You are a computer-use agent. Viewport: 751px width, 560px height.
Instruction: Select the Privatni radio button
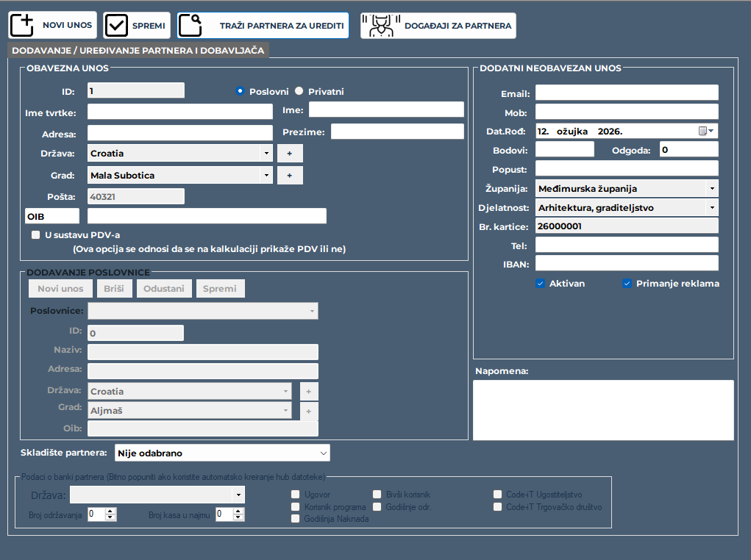(299, 92)
